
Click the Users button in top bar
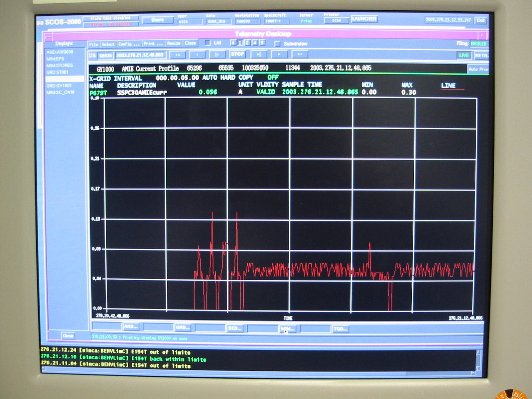[x=158, y=20]
